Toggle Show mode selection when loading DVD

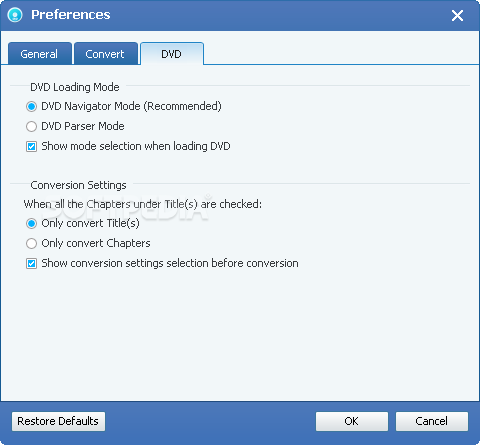tap(31, 147)
